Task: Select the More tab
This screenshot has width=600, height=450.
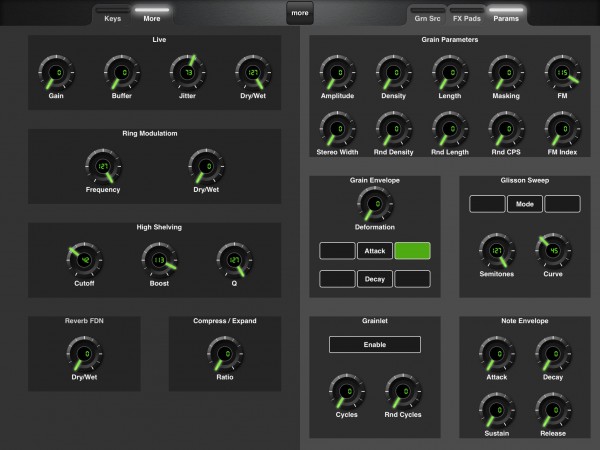Action: pos(152,15)
